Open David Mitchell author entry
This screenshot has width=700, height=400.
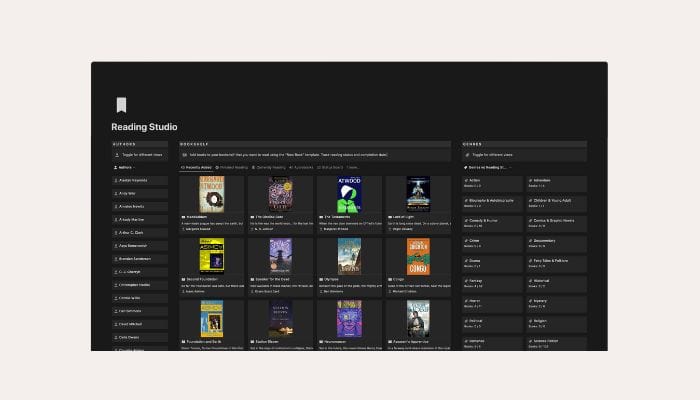pos(140,324)
